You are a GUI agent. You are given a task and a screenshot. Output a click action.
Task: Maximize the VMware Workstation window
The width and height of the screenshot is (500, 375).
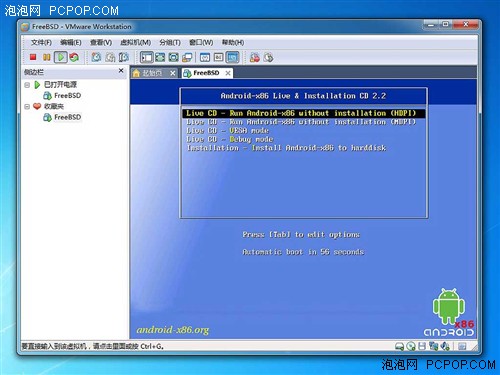[x=446, y=24]
